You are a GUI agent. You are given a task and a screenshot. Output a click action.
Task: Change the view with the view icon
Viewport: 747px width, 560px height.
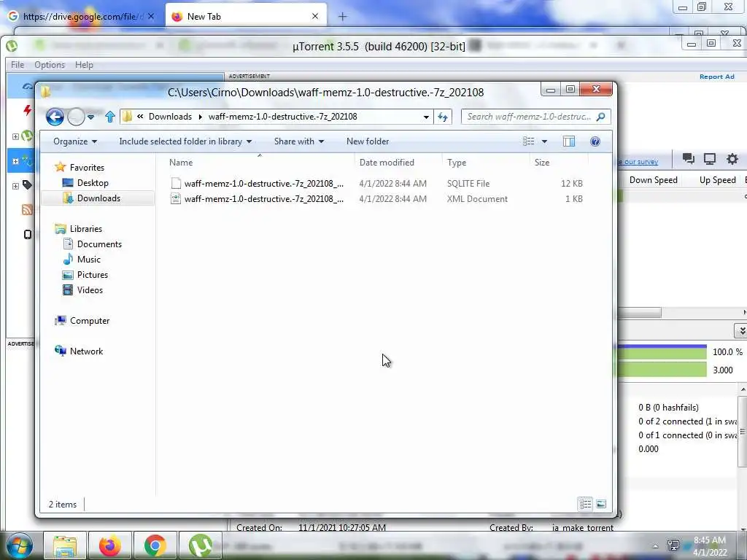pyautogui.click(x=528, y=141)
